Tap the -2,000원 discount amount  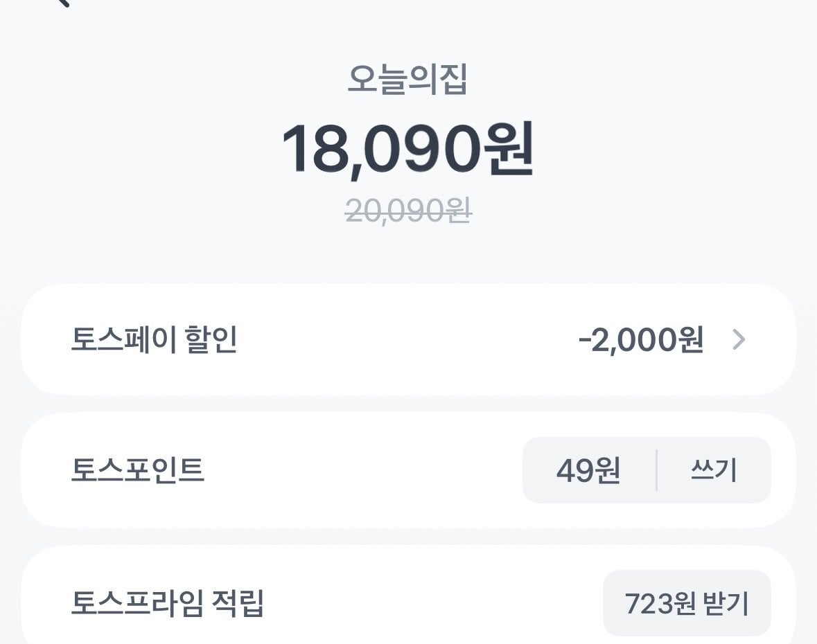coord(641,339)
